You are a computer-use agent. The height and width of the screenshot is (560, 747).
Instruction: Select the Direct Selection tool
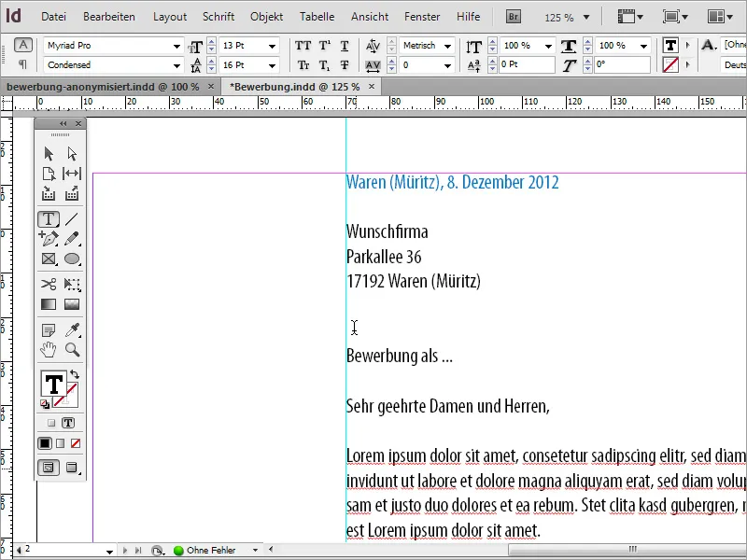point(72,153)
